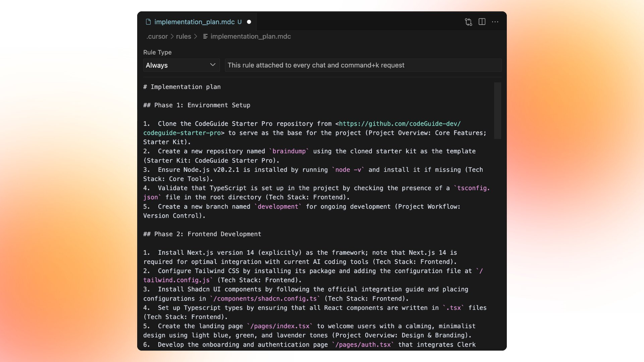Click the codeguide-starter-pro link continuation

182,133
